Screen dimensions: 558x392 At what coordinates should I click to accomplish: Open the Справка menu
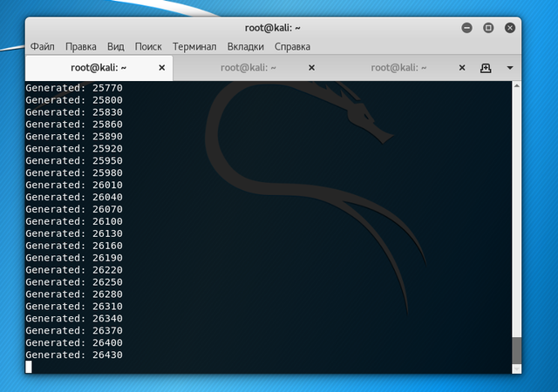point(292,46)
